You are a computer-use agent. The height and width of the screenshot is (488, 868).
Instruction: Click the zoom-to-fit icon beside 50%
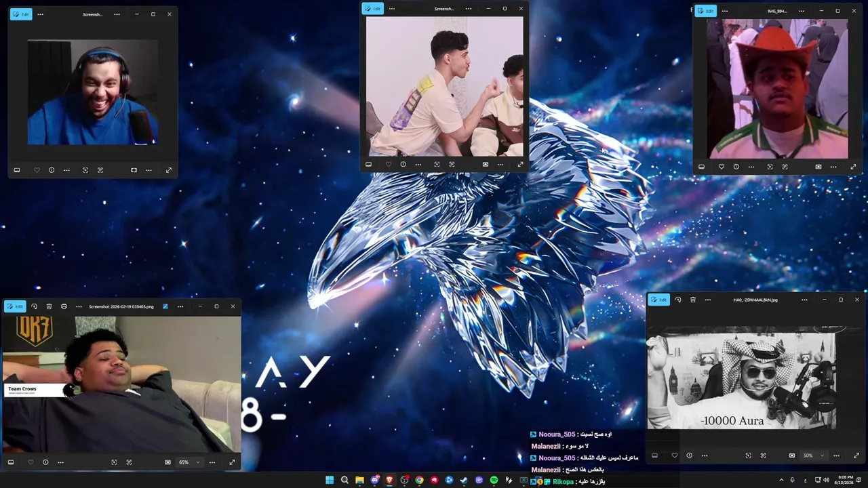pos(792,455)
